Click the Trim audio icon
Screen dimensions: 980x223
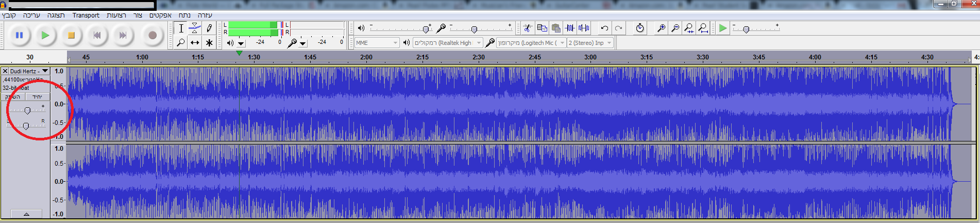click(x=570, y=28)
